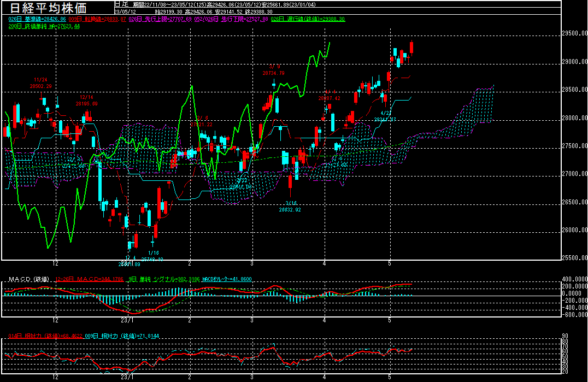Click the 026日 遅行線(終値)=29388.30 legend entry
Screen dimensions: 588x382
[x=308, y=19]
